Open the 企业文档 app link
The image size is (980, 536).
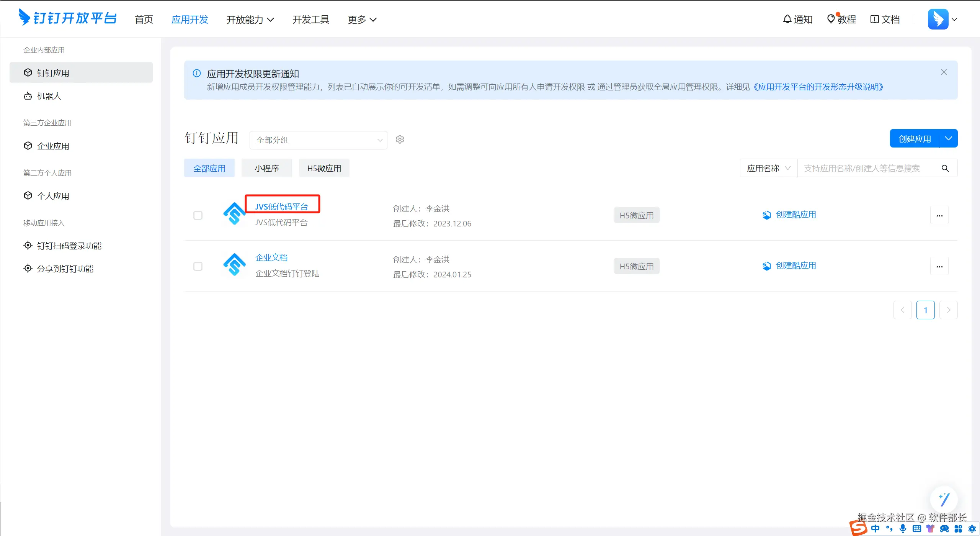coord(271,257)
